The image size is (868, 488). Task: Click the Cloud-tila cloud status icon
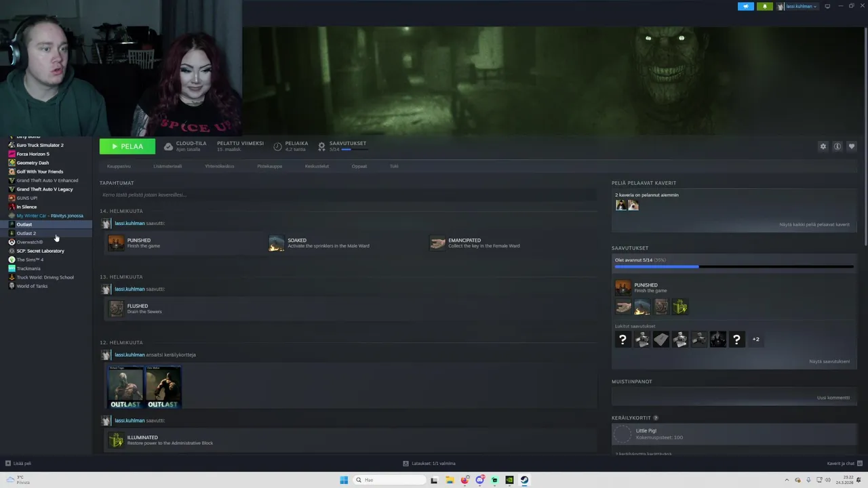click(x=168, y=146)
